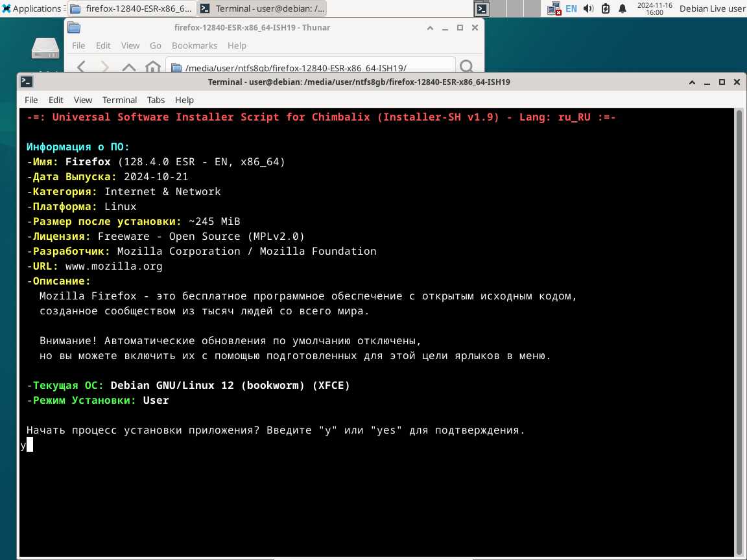Open the Tabs menu in Terminal
Screen dimensions: 747x560
tap(156, 100)
